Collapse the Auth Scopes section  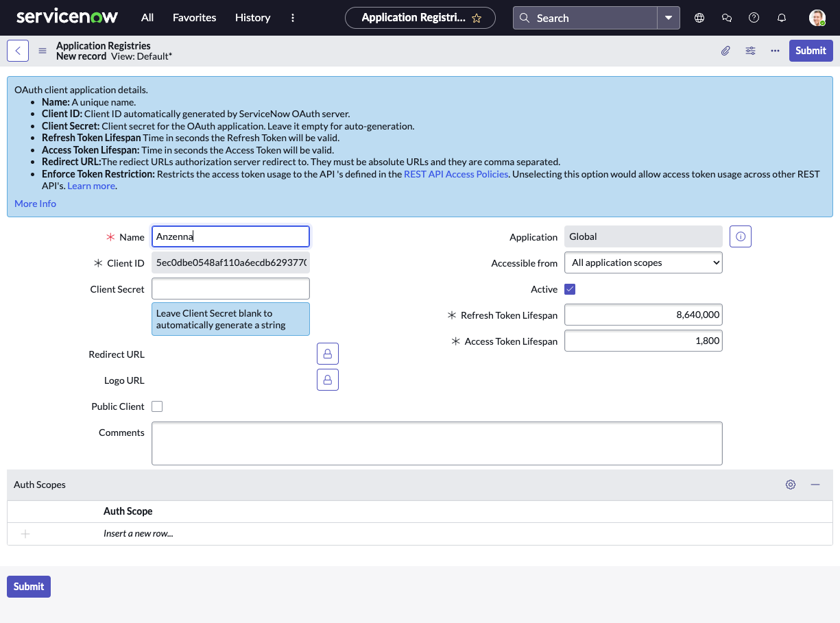(x=815, y=485)
